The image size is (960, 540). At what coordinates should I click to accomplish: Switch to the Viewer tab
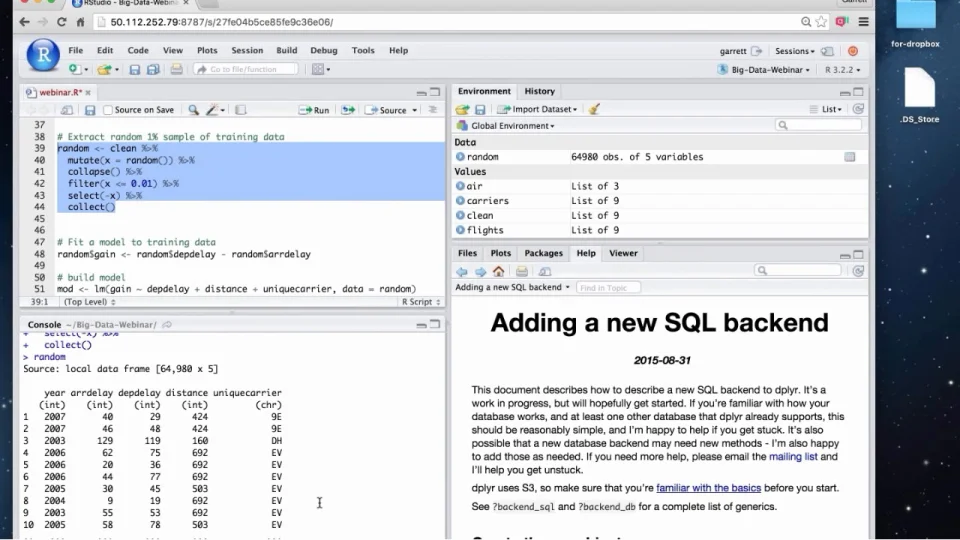click(623, 253)
